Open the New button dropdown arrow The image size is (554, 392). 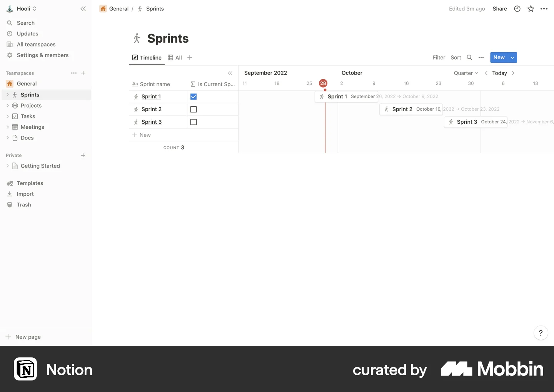coord(512,57)
